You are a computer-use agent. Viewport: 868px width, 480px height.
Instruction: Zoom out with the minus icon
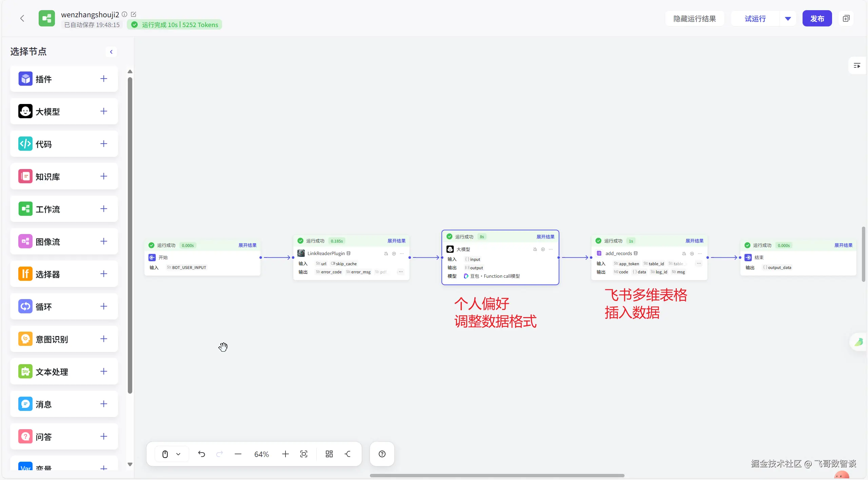point(238,454)
